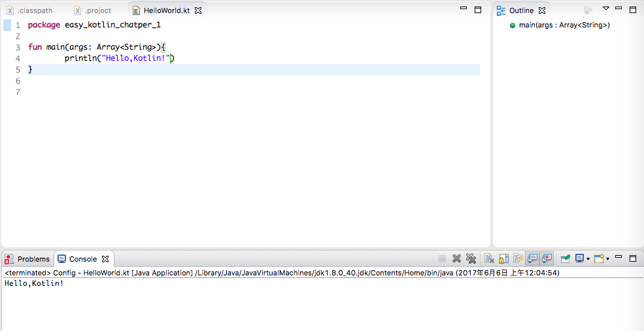Click the 'fun' keyword on line 3
Image resolution: width=644 pixels, height=331 pixels.
[x=35, y=47]
